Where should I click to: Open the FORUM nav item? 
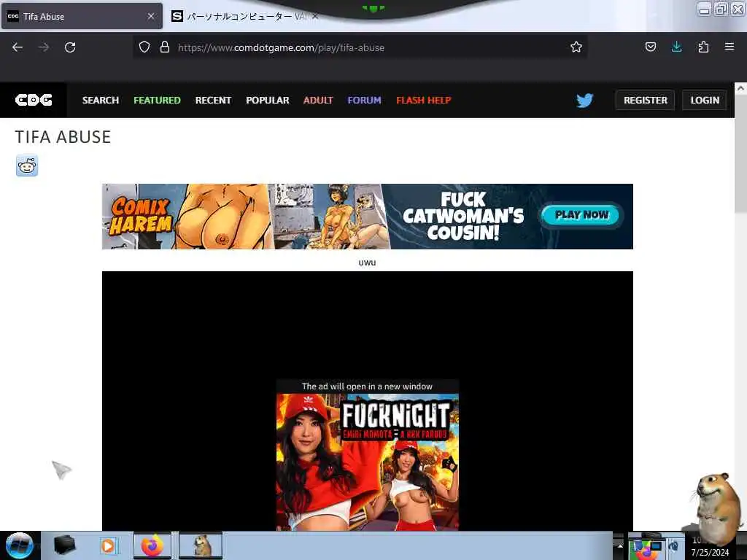coord(364,100)
